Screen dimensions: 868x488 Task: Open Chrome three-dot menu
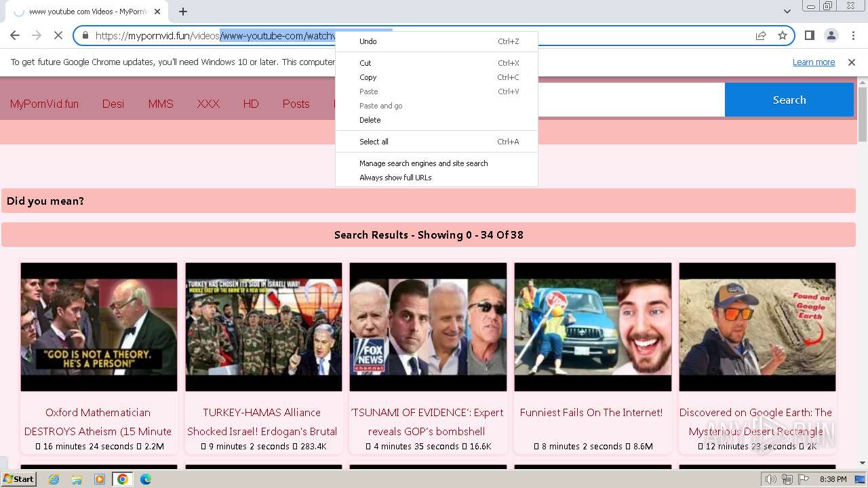click(x=853, y=35)
